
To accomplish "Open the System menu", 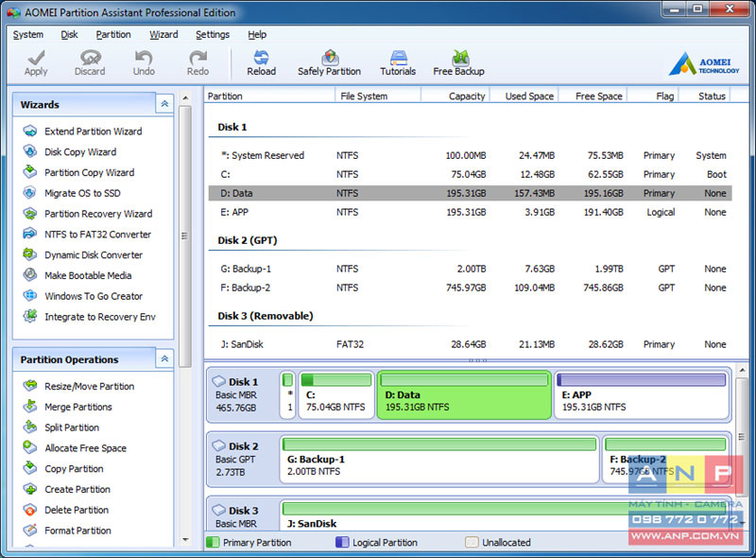I will (x=28, y=35).
